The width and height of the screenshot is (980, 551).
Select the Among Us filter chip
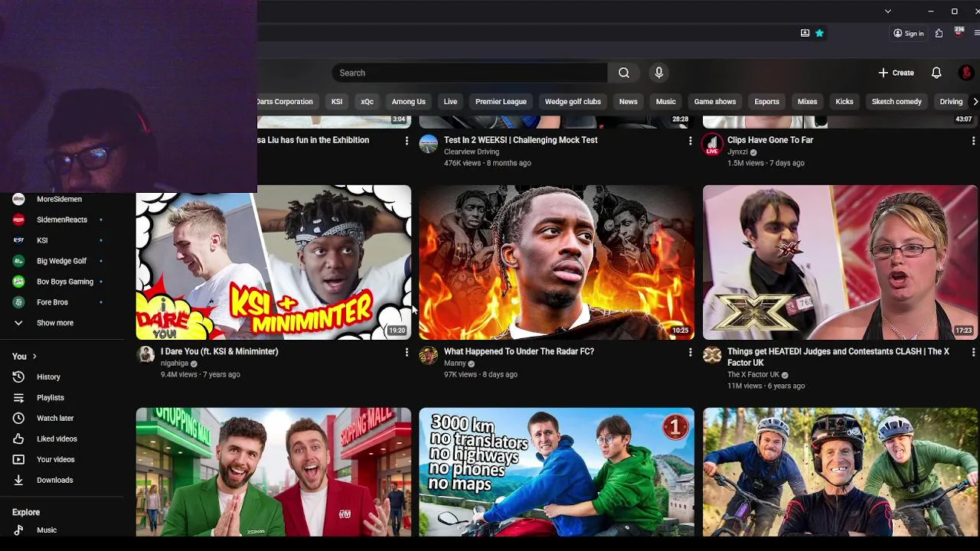(408, 102)
